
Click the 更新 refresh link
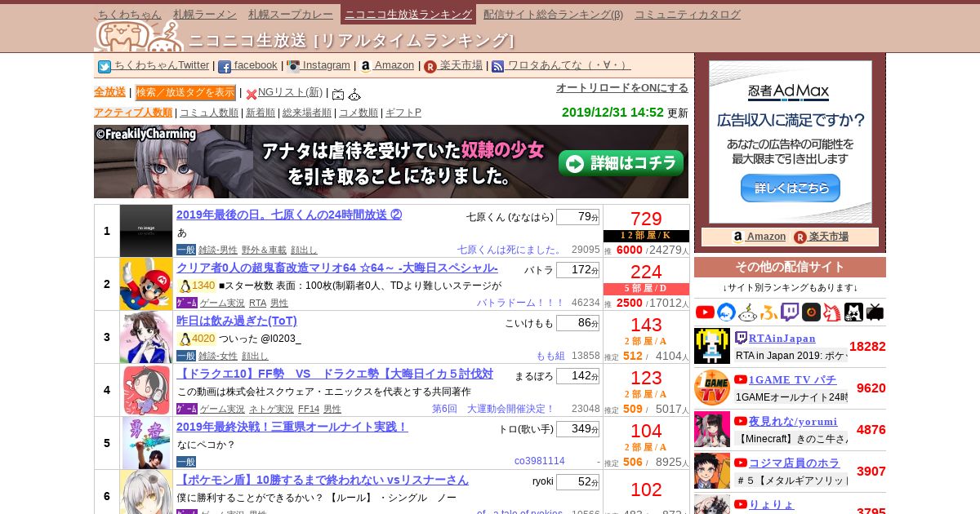678,113
